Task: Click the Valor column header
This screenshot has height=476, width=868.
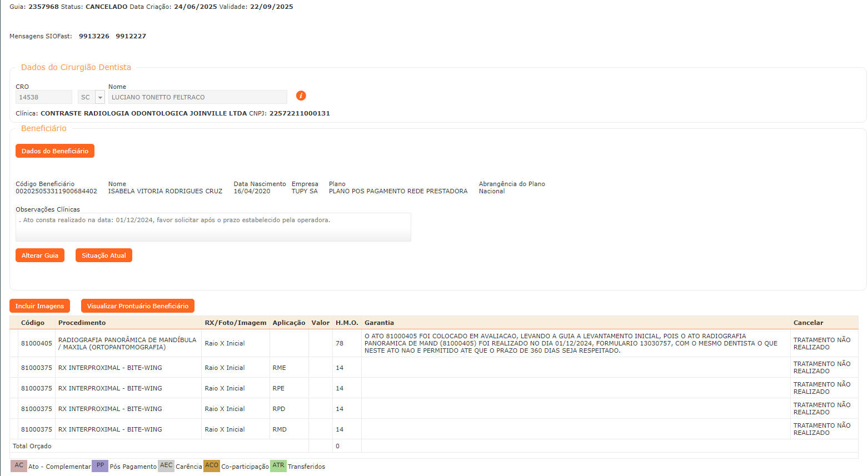Action: pos(321,323)
